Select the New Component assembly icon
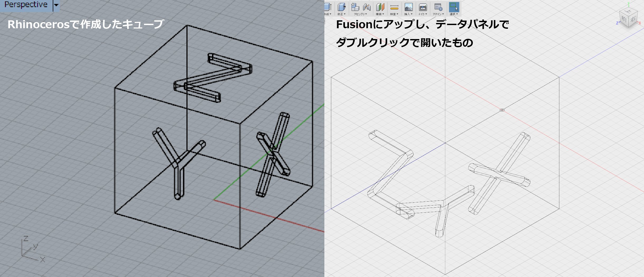The height and width of the screenshot is (277, 644). 355,7
